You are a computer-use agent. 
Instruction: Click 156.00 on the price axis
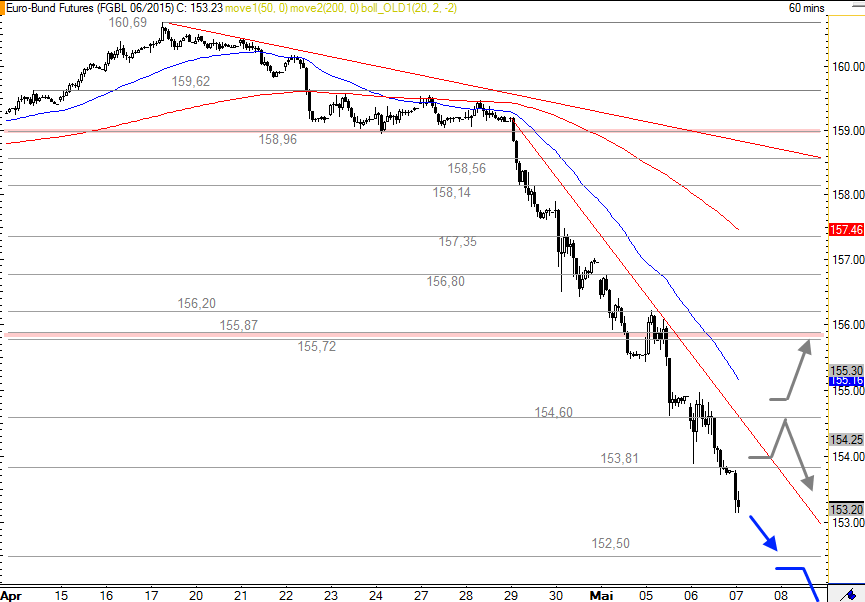[x=848, y=325]
